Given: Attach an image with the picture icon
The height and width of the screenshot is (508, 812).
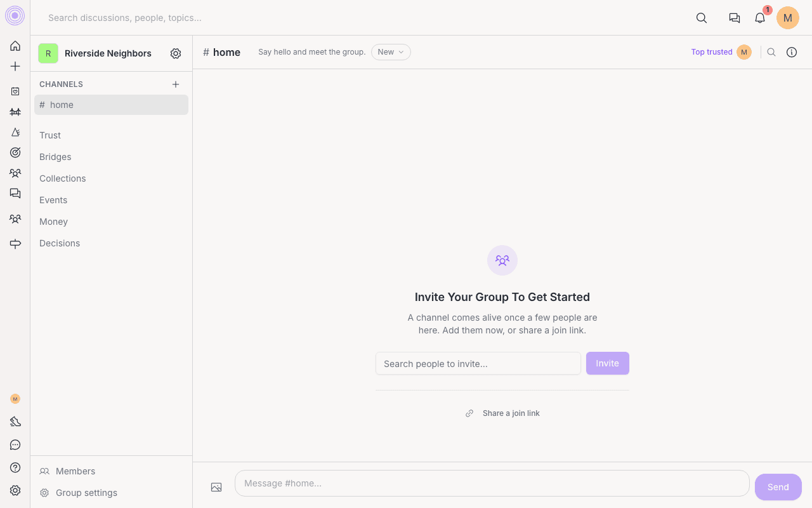Looking at the screenshot, I should pyautogui.click(x=216, y=487).
